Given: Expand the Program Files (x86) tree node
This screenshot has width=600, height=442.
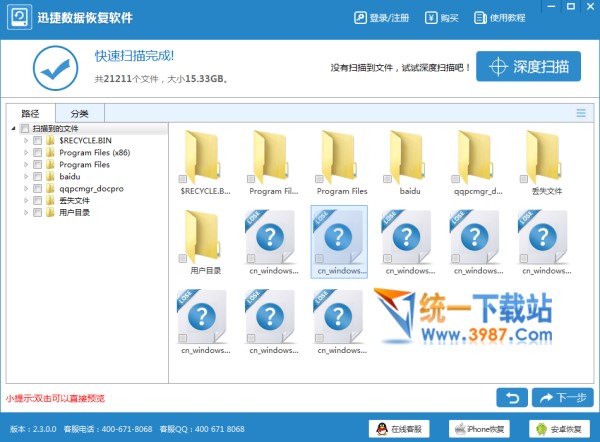Looking at the screenshot, I should click(x=26, y=152).
